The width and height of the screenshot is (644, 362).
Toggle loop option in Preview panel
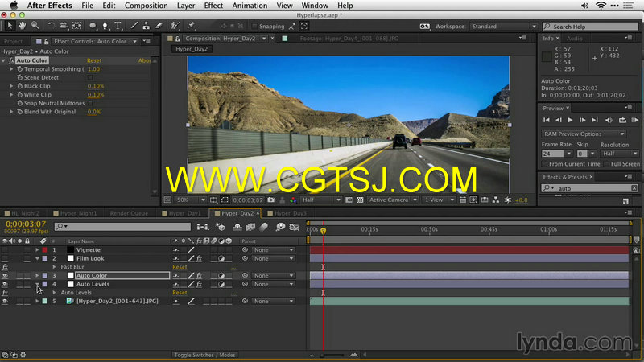click(622, 120)
